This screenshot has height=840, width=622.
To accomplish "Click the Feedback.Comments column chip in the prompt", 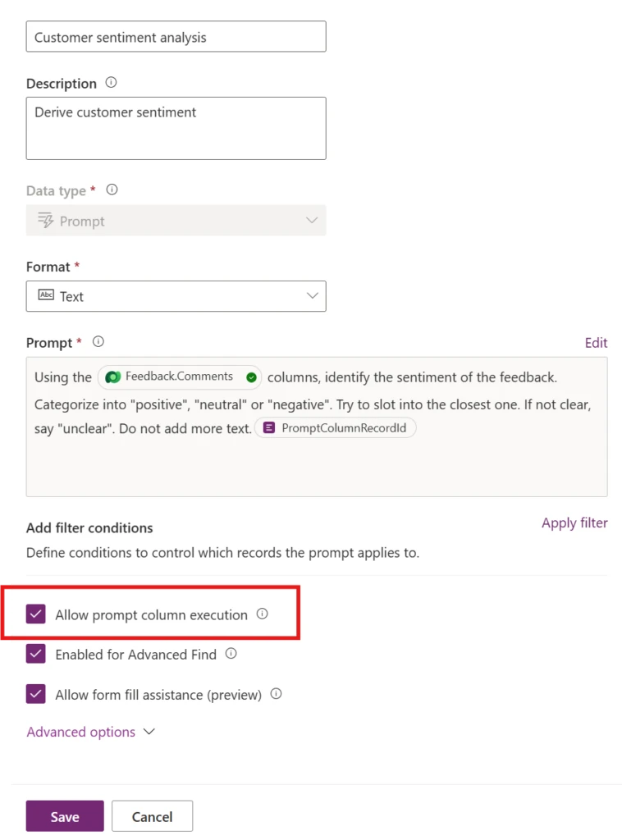I will click(x=180, y=377).
